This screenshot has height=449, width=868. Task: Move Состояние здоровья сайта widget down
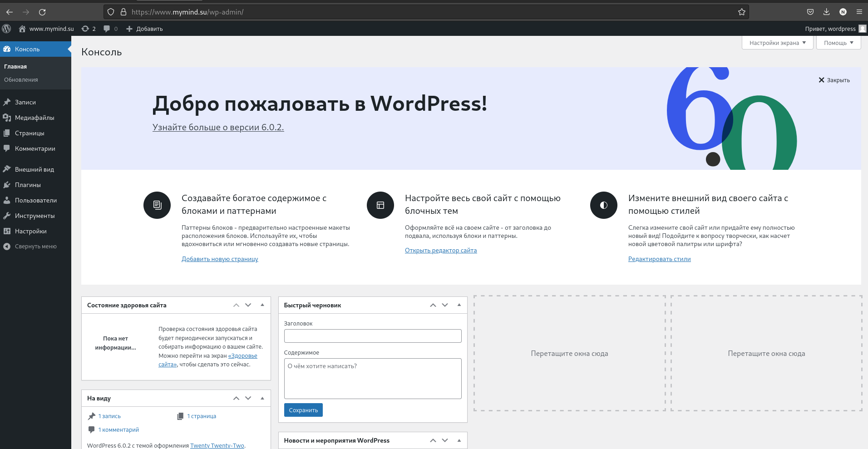248,305
